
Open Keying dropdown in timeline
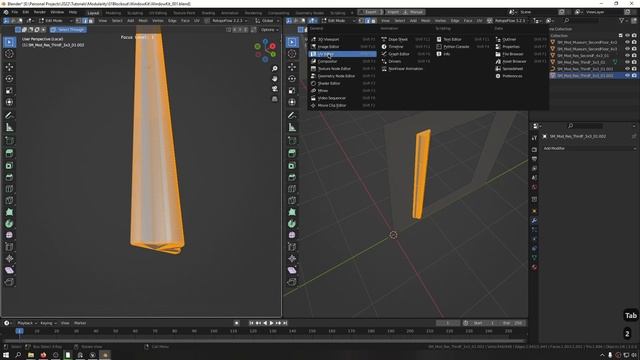(48, 323)
